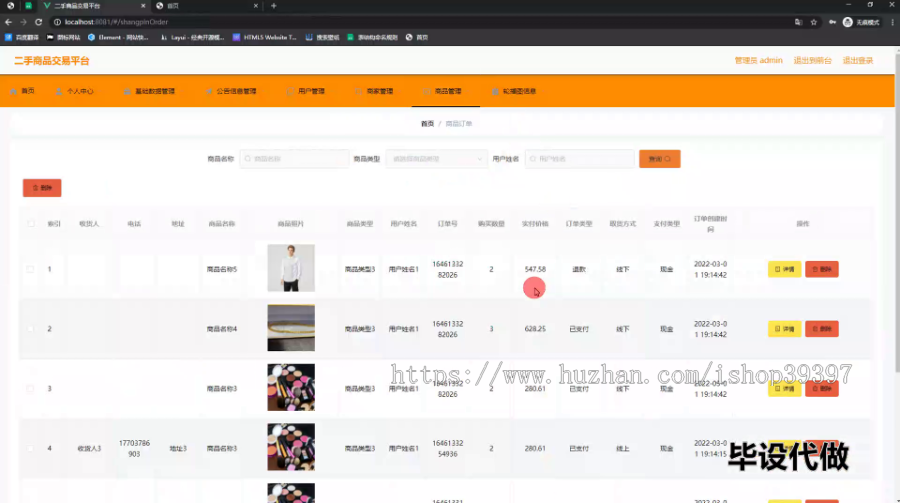Click 删除 button for row 3
The width and height of the screenshot is (900, 503).
click(x=822, y=389)
